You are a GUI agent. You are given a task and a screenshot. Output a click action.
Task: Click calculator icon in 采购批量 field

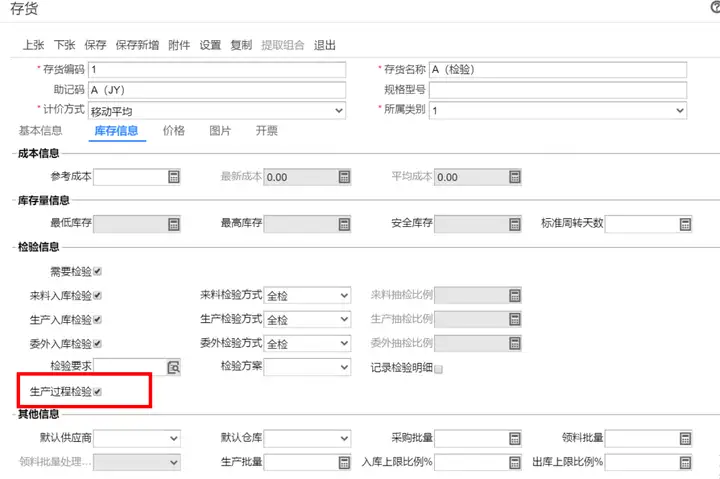point(515,439)
